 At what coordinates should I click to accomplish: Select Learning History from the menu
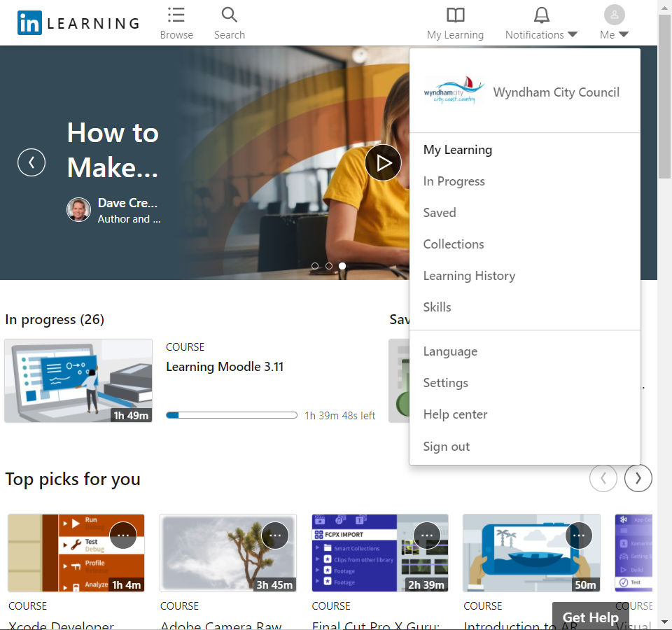point(469,275)
